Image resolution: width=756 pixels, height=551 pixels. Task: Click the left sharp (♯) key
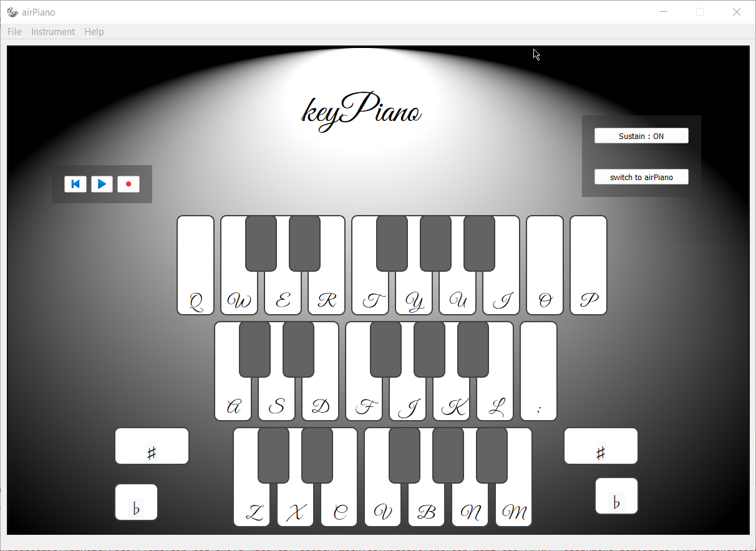pyautogui.click(x=152, y=446)
